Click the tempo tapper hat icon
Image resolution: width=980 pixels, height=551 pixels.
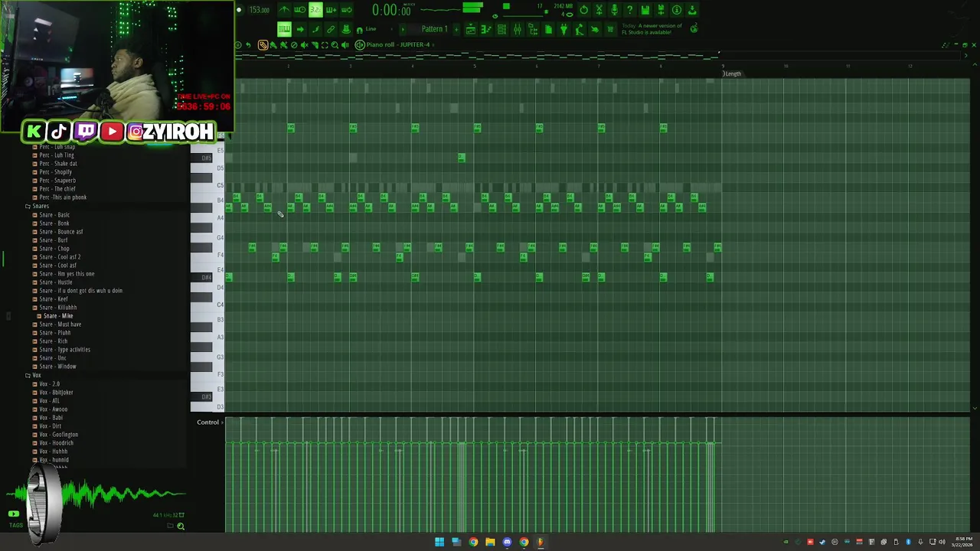tap(345, 29)
